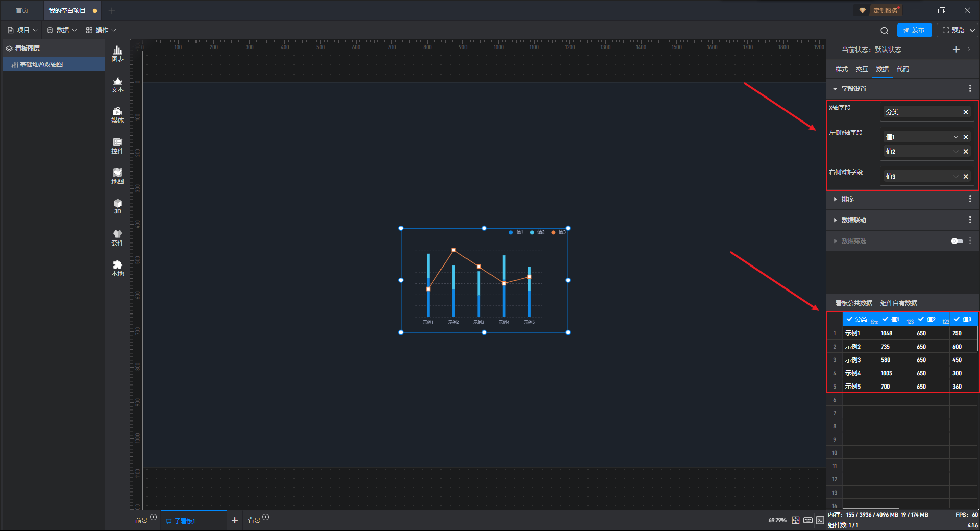Toggle the 值1 column checkbox
The height and width of the screenshot is (531, 980).
point(885,319)
